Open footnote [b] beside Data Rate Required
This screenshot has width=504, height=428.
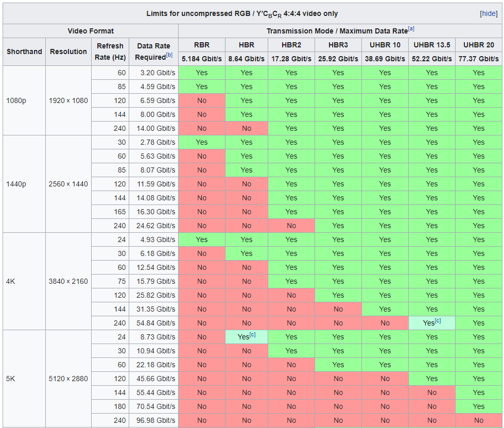coord(169,55)
